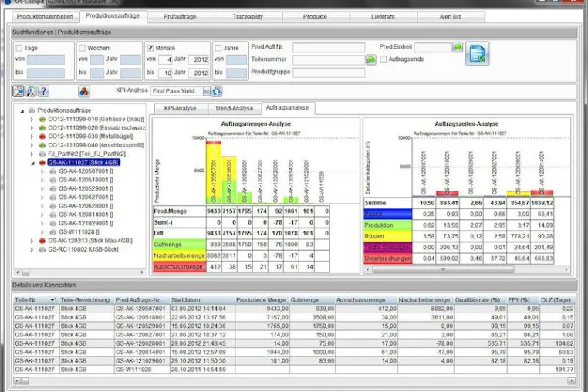The height and width of the screenshot is (392, 588).
Task: Click the multi-colored circles icon in toolbar
Action: click(x=84, y=91)
